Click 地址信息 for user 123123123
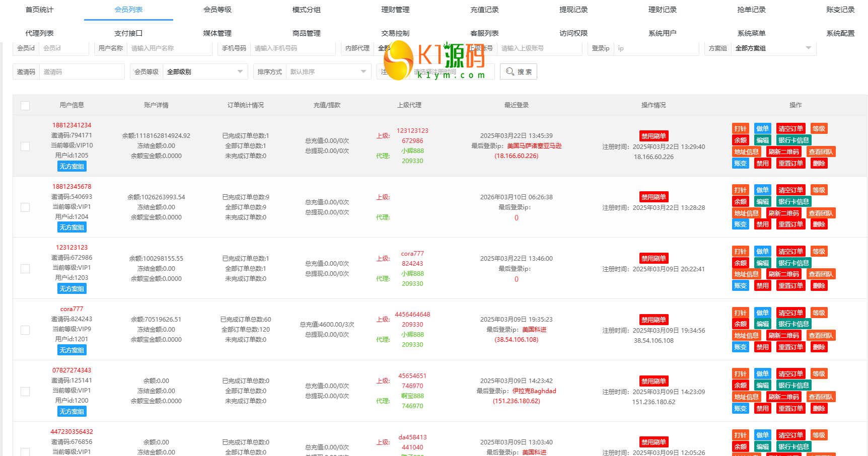 click(x=746, y=274)
